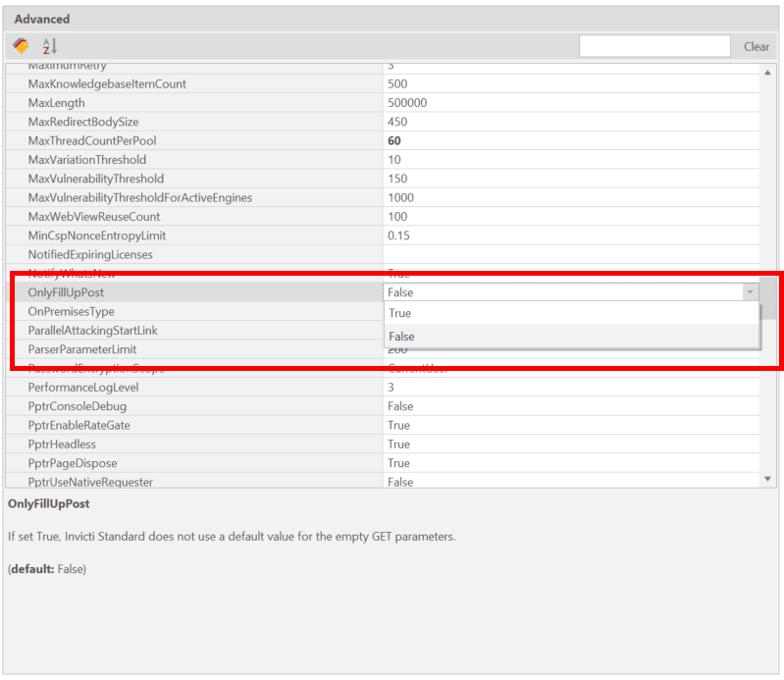This screenshot has height=680, width=784.
Task: Select False in the OnlyFillUpPost dropdown list
Action: tap(571, 337)
